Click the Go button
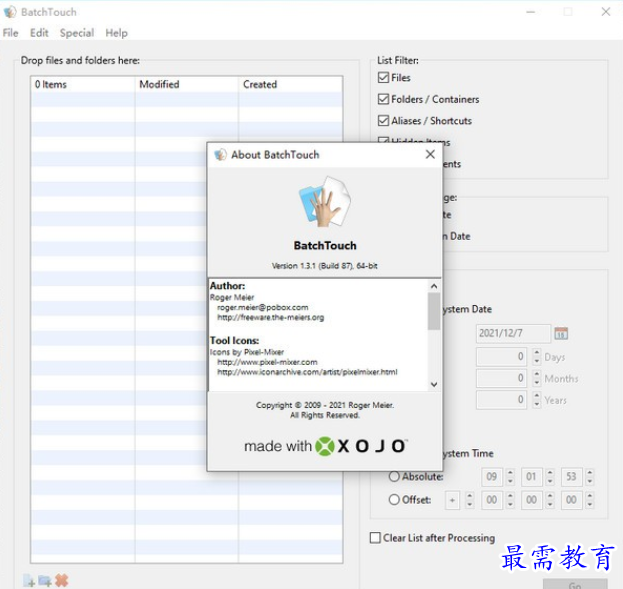This screenshot has width=623, height=589. click(x=575, y=583)
